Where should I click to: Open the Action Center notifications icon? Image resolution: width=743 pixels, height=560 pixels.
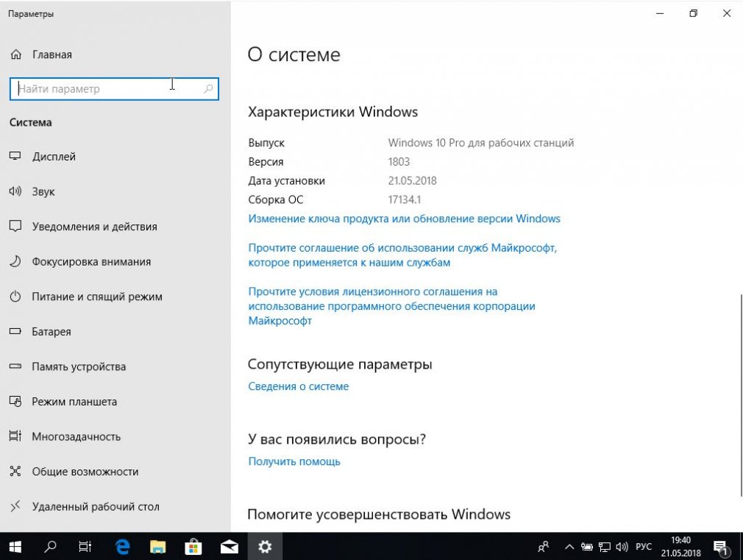click(721, 547)
